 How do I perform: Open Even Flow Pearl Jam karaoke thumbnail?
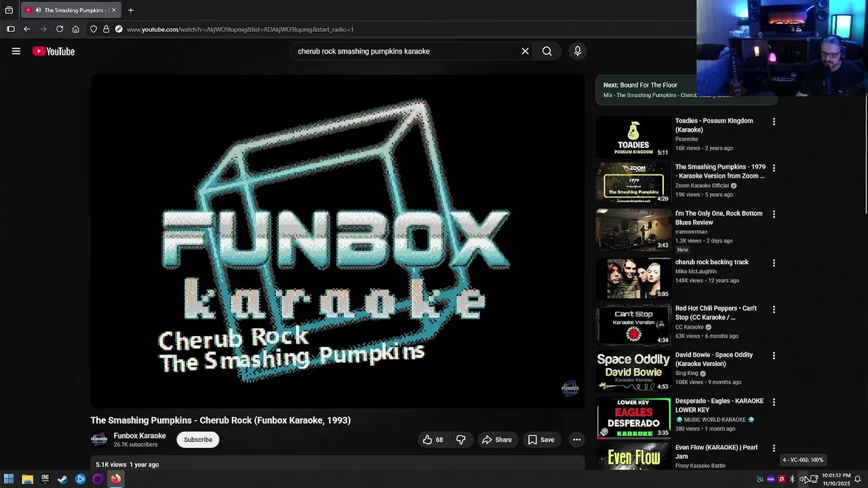[x=633, y=457]
